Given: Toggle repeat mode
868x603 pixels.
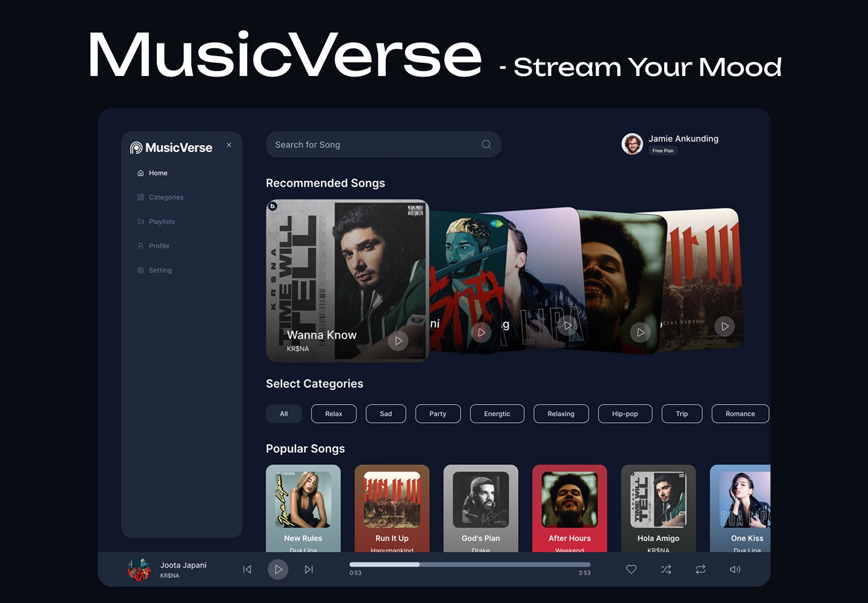Looking at the screenshot, I should (x=700, y=569).
